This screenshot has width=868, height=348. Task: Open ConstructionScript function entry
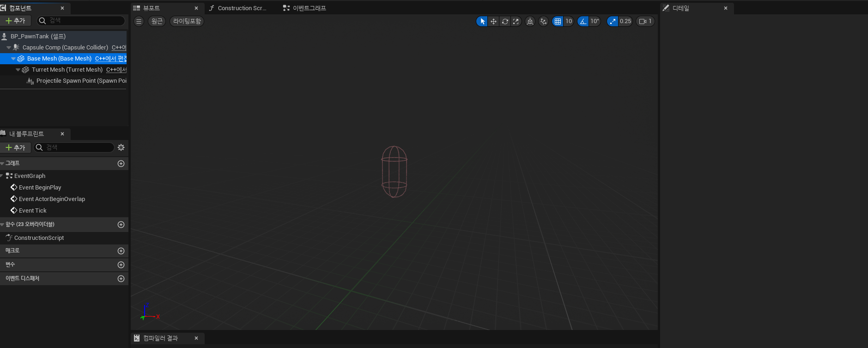pyautogui.click(x=39, y=238)
